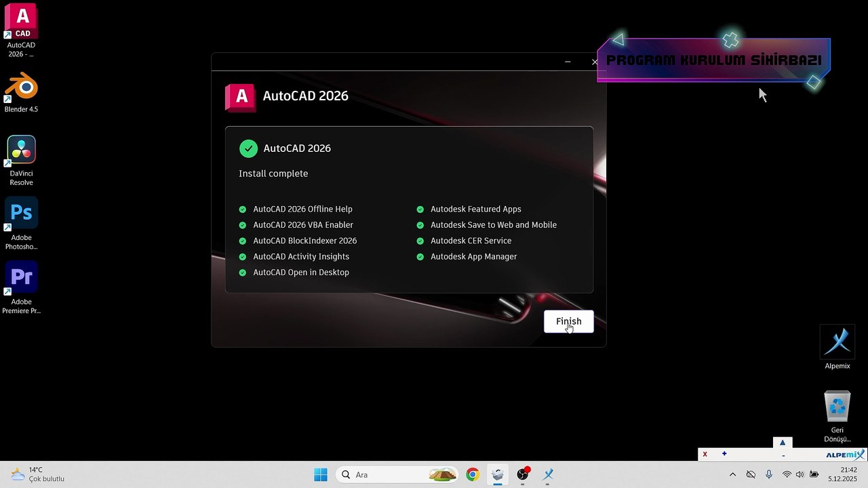Image resolution: width=868 pixels, height=488 pixels.
Task: Click the taskbar search box labeled Ara
Action: tap(397, 474)
